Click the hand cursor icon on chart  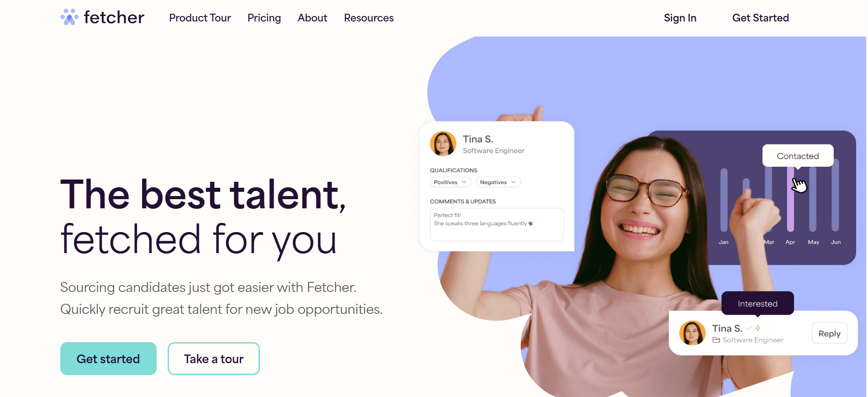pos(799,185)
